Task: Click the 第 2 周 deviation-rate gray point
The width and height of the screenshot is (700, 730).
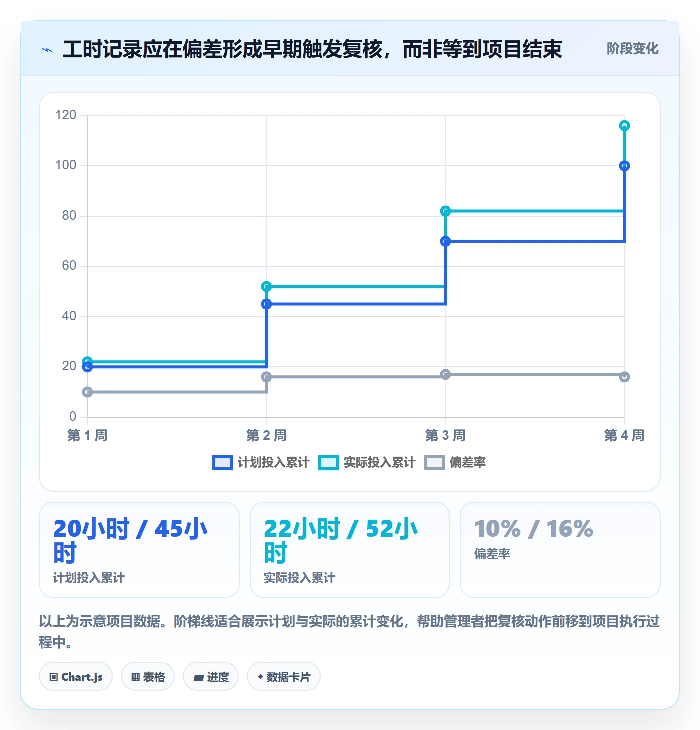Action: 266,377
